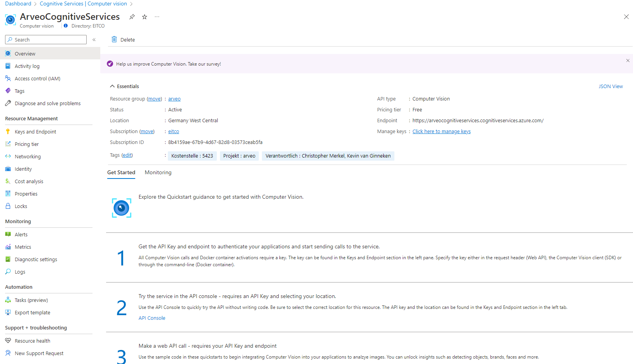Click the Locks padlock icon
This screenshot has width=633, height=364.
[x=8, y=206]
